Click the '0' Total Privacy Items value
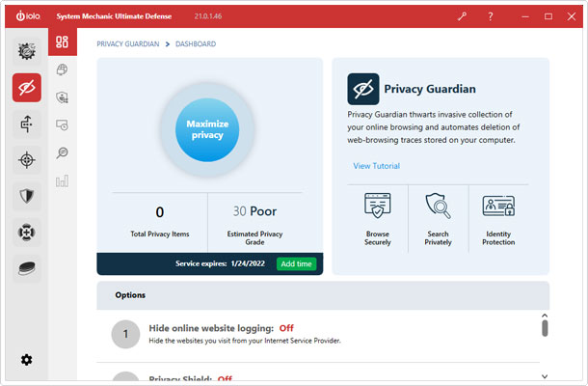 pyautogui.click(x=160, y=212)
